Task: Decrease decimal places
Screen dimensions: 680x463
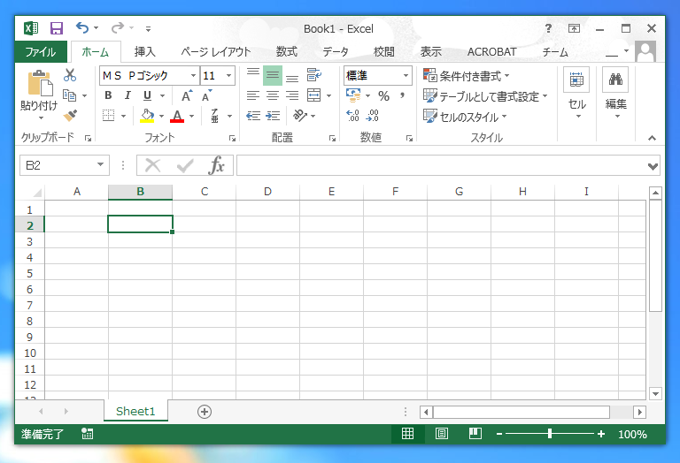Action: pyautogui.click(x=373, y=115)
